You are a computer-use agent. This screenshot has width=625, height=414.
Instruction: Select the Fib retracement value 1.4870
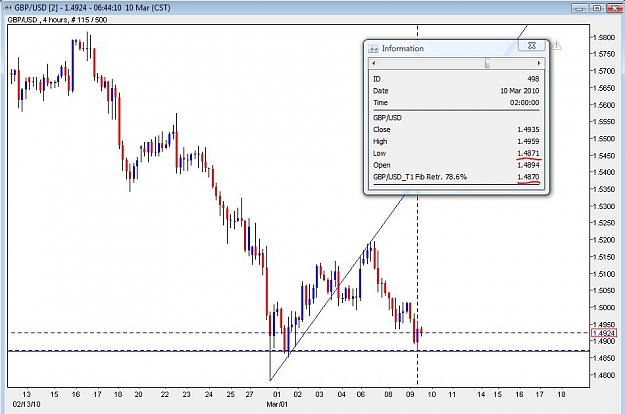pyautogui.click(x=528, y=177)
